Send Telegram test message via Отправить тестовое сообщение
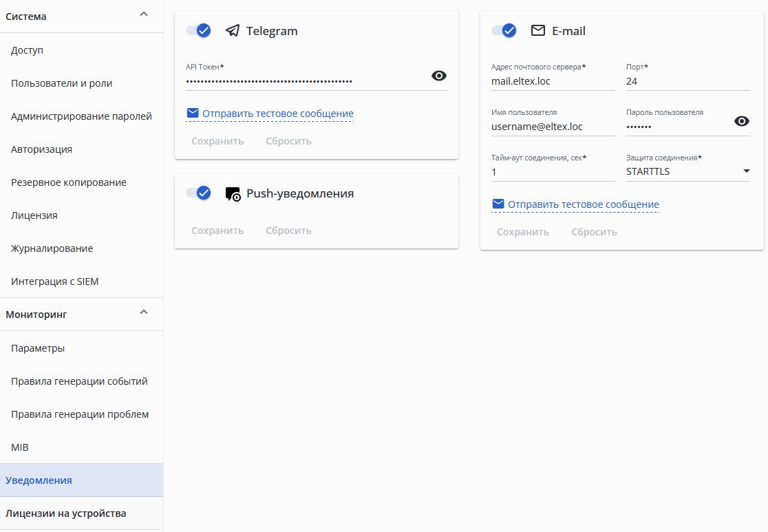Screen dimensions: 768x532 pyautogui.click(x=277, y=114)
